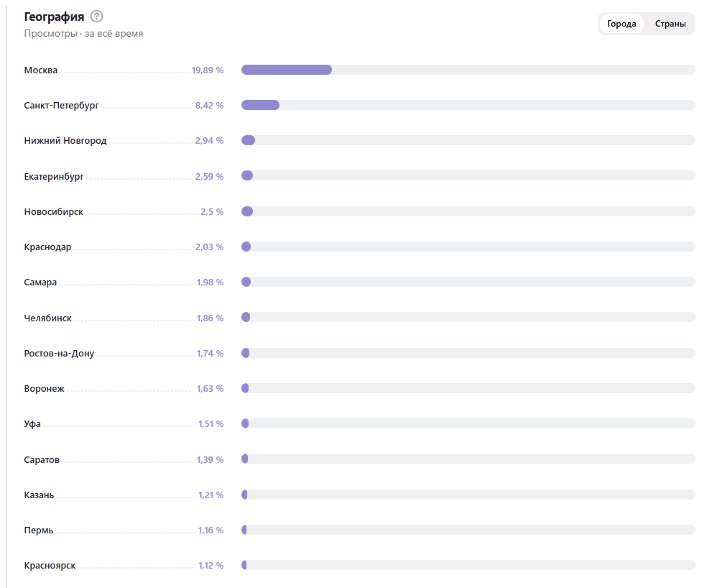
Task: Click the Уфа city label
Action: (32, 424)
